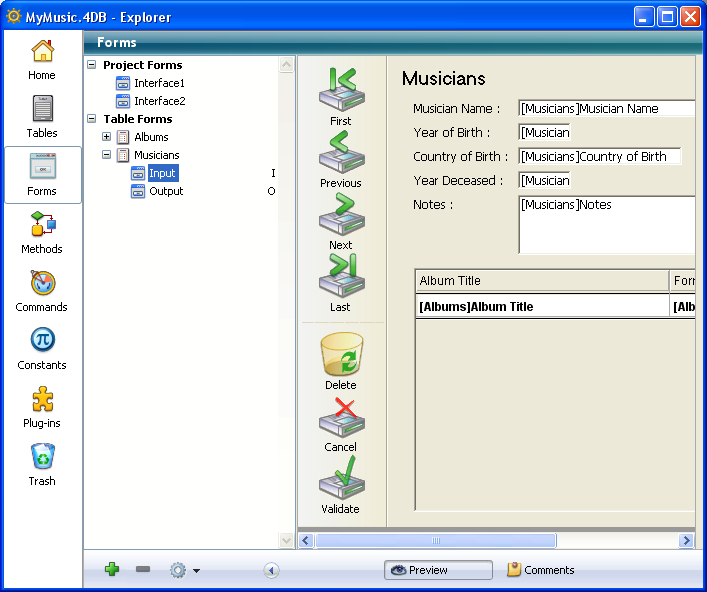Show the Commands page
The width and height of the screenshot is (707, 592).
click(42, 290)
